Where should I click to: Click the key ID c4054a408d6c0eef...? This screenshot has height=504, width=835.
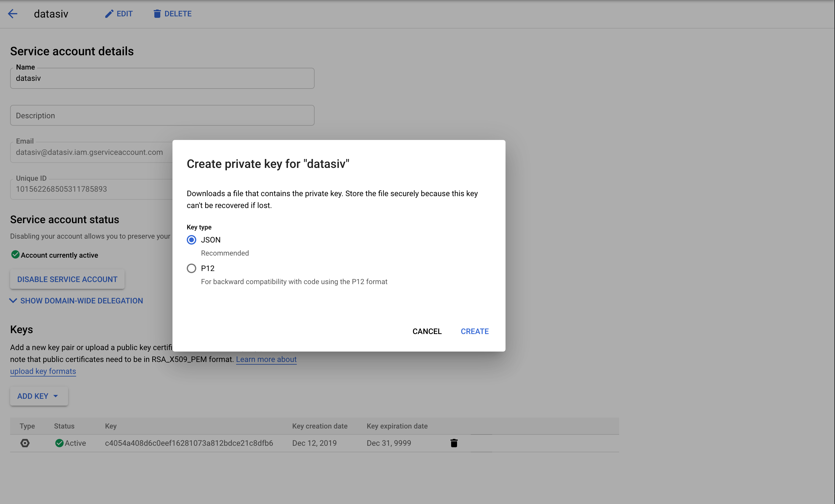(189, 443)
